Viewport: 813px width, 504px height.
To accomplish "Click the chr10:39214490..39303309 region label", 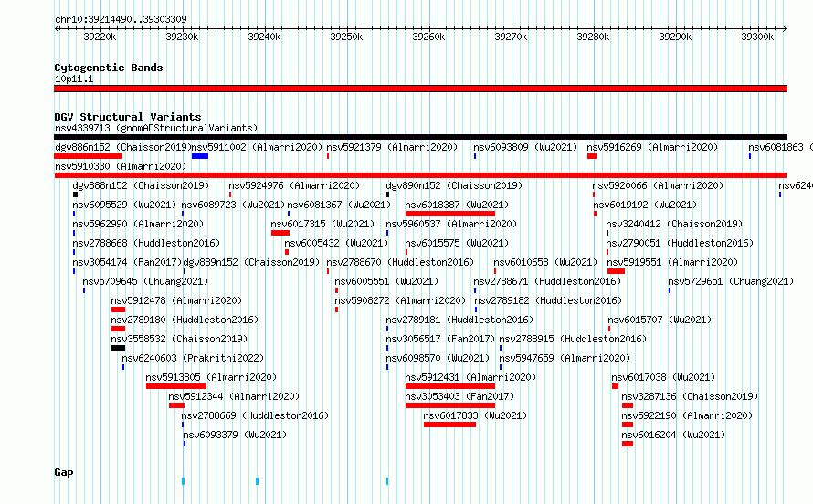I will 121,20.
